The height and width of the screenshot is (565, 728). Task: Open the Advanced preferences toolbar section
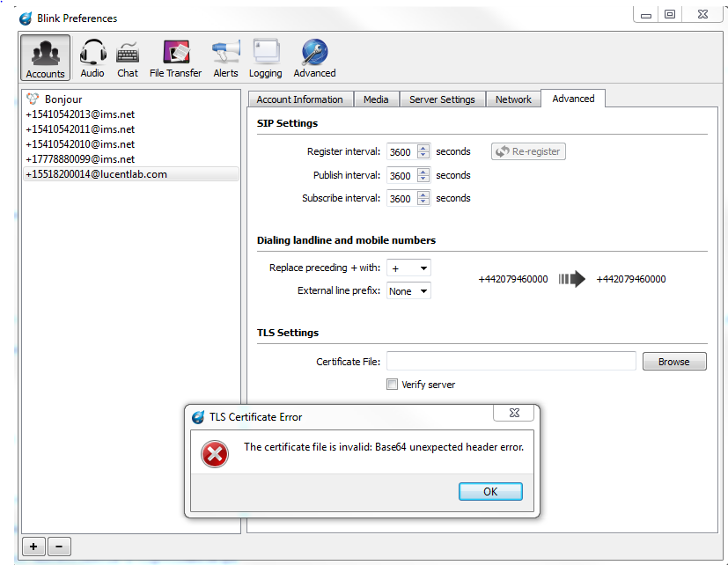click(314, 57)
